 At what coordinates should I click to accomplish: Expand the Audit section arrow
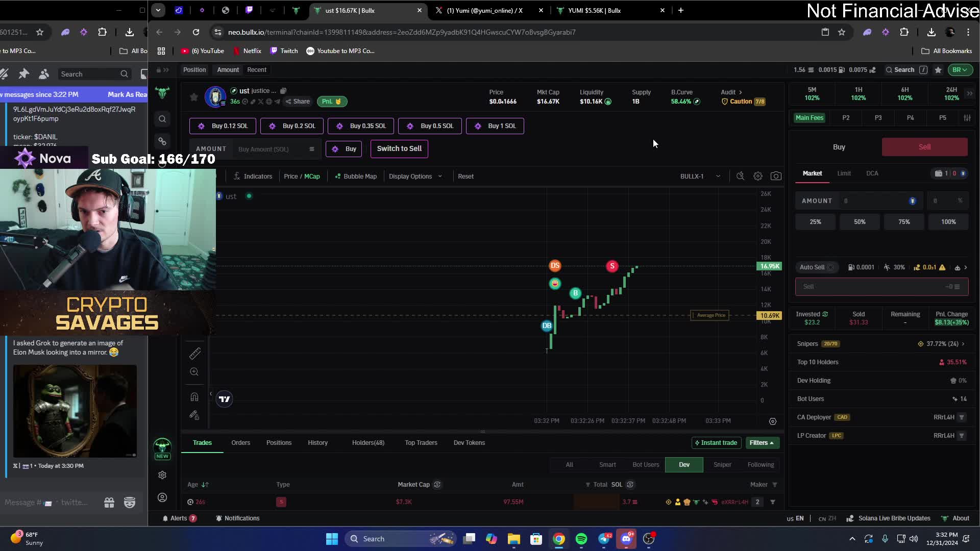(740, 92)
